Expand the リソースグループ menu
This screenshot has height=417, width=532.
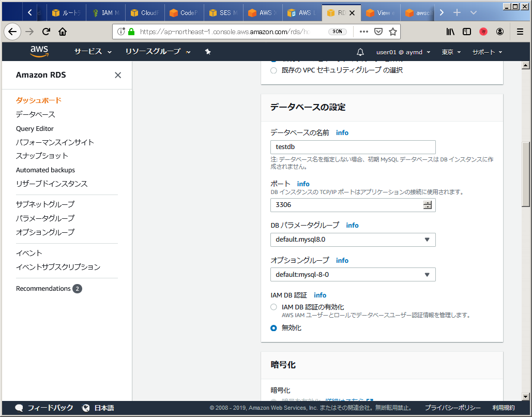[158, 52]
